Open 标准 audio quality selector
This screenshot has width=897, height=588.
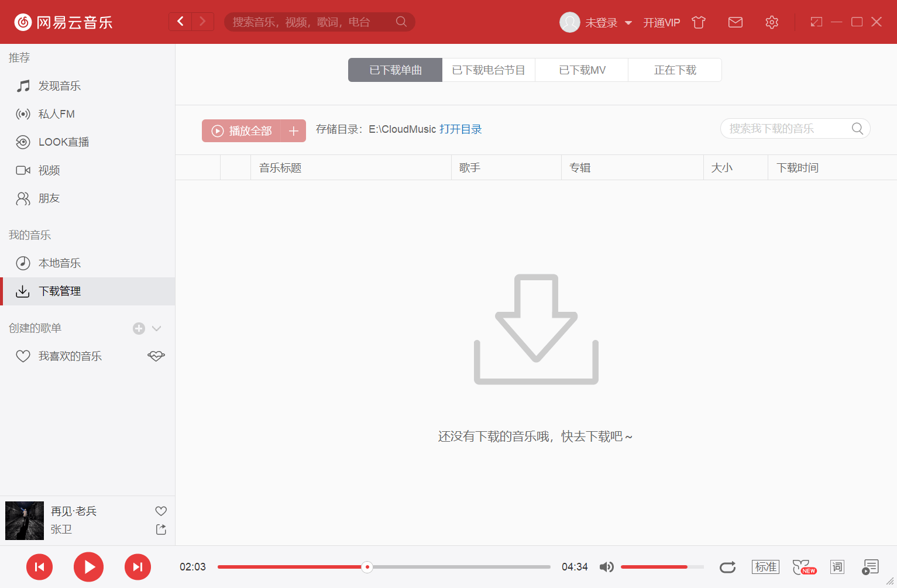pyautogui.click(x=765, y=566)
